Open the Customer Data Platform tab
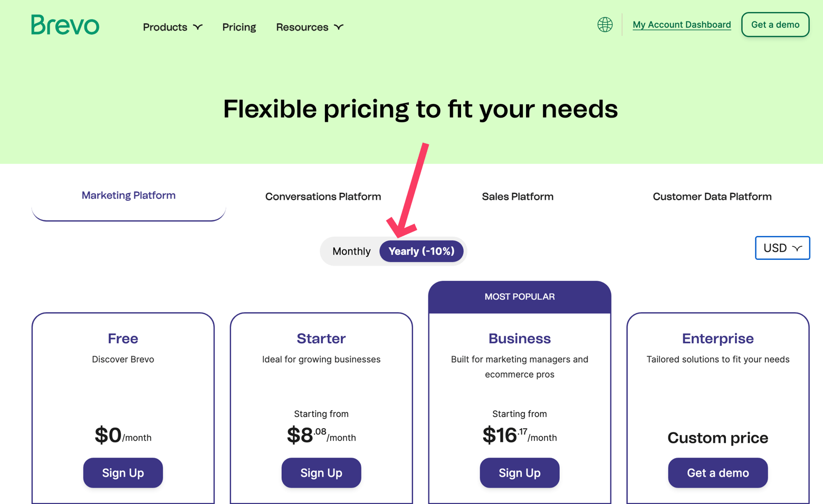Viewport: 823px width, 504px height. click(x=712, y=197)
